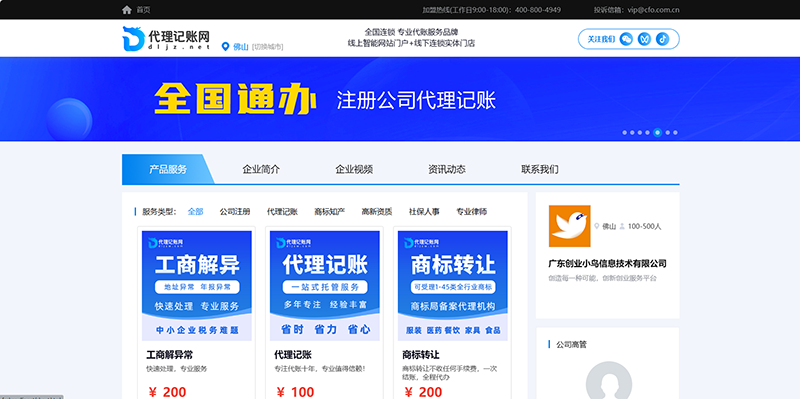This screenshot has height=399, width=800.
Task: Click the 服务类型 label
Action: point(159,211)
